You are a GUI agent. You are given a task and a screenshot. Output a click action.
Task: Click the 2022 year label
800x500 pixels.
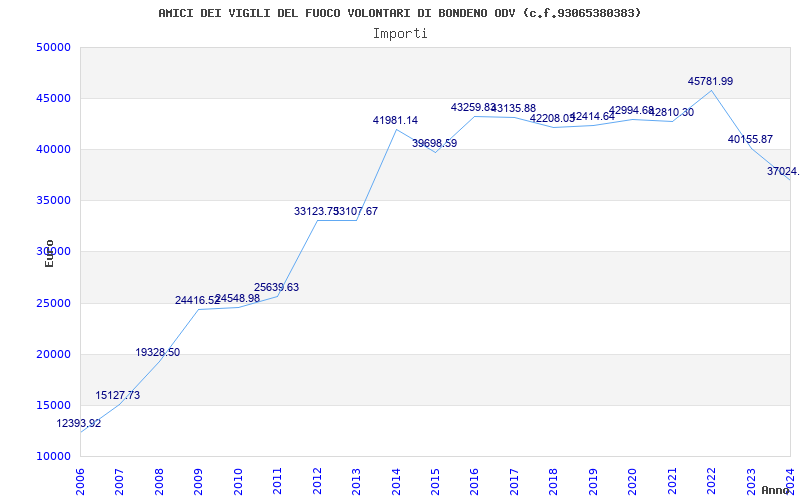tap(711, 481)
